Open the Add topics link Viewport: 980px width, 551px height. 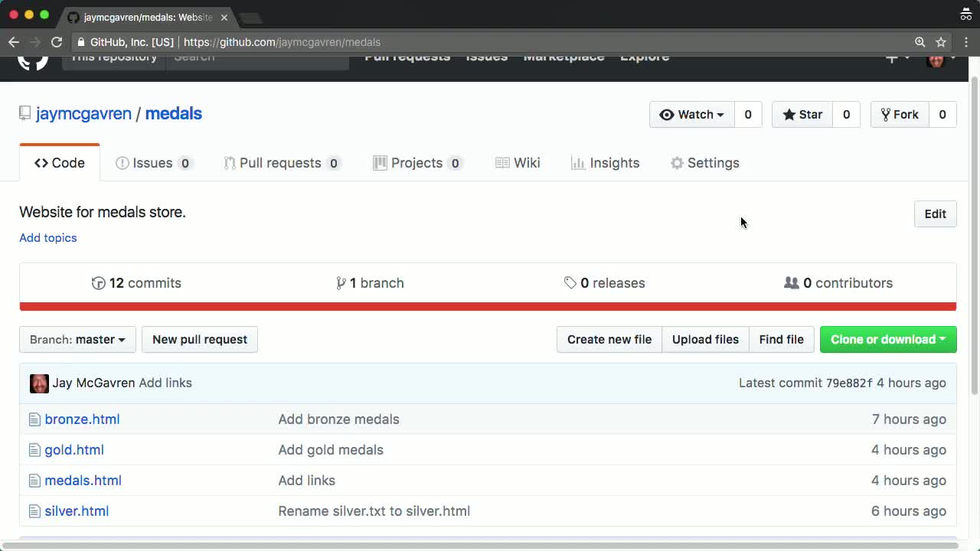click(x=47, y=238)
